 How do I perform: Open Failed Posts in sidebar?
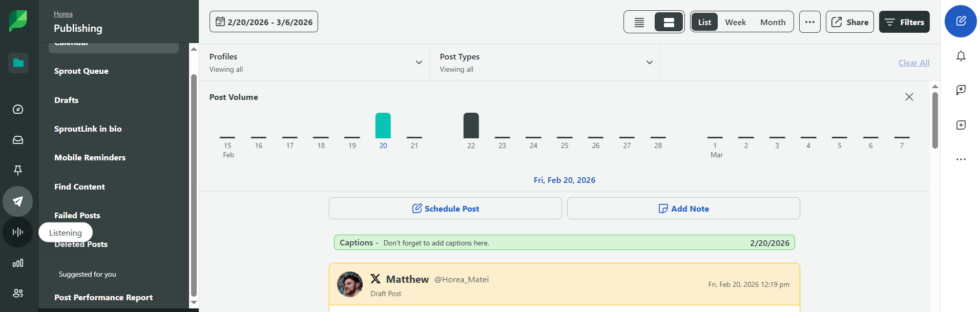(77, 215)
